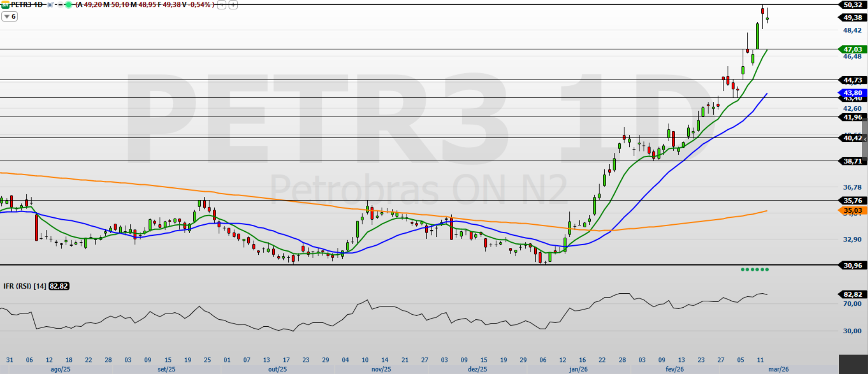Expand the indicators dropdown labeled 6

pyautogui.click(x=10, y=17)
